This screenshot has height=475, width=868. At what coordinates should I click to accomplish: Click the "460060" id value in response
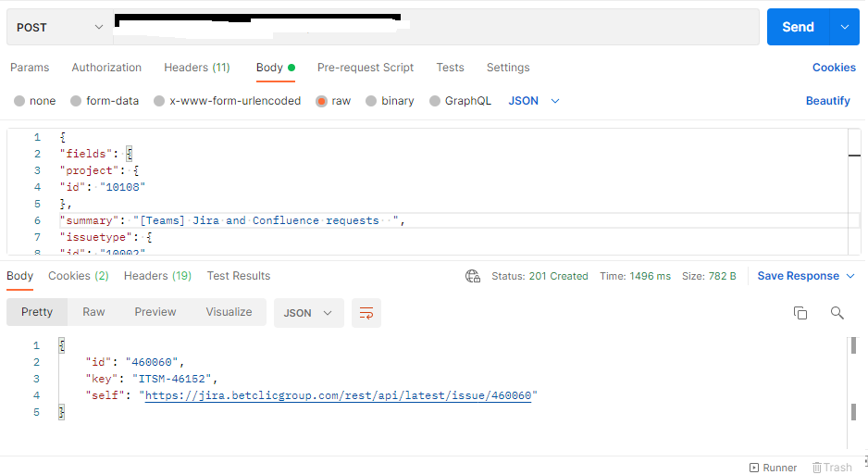tap(151, 362)
